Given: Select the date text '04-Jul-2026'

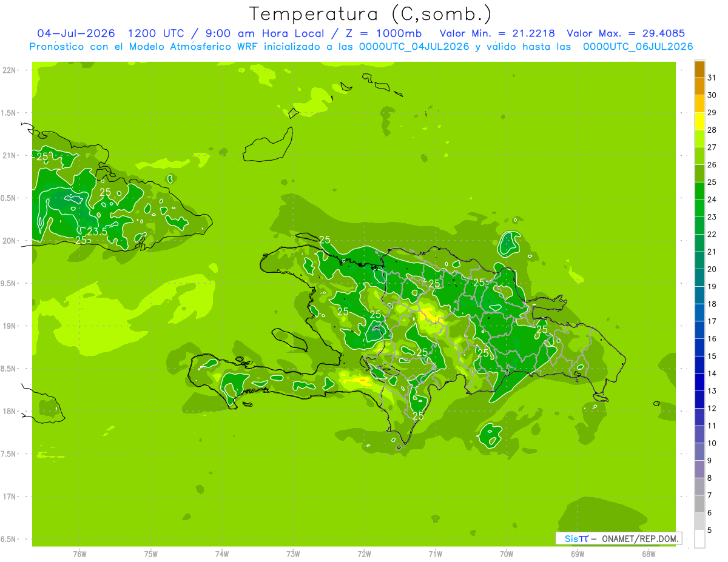Looking at the screenshot, I should point(76,33).
